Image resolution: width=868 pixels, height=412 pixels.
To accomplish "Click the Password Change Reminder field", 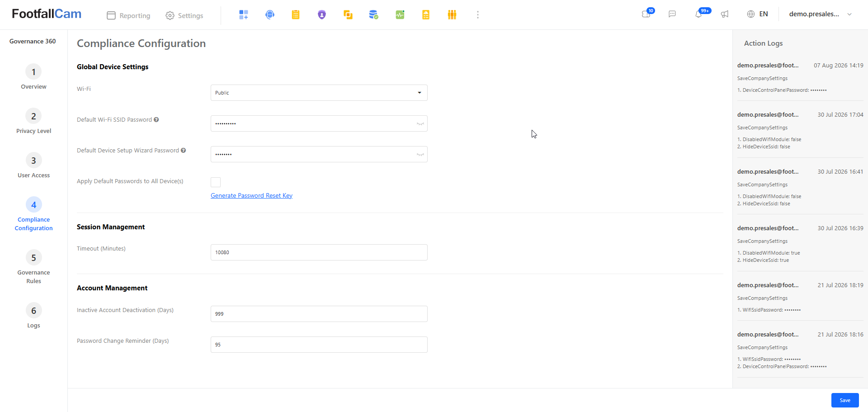I will (x=319, y=345).
